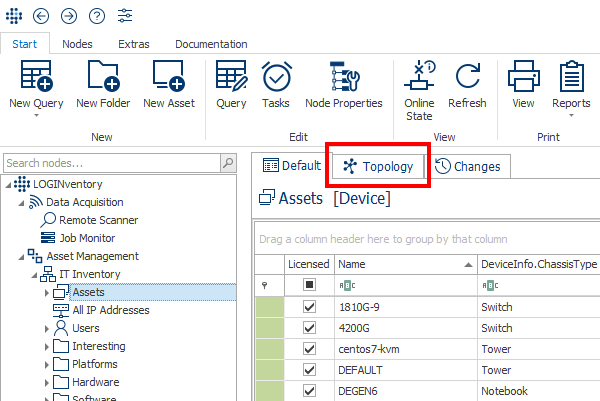600x401 pixels.
Task: Toggle Licensed checkbox for centos7-kvm
Action: [309, 349]
